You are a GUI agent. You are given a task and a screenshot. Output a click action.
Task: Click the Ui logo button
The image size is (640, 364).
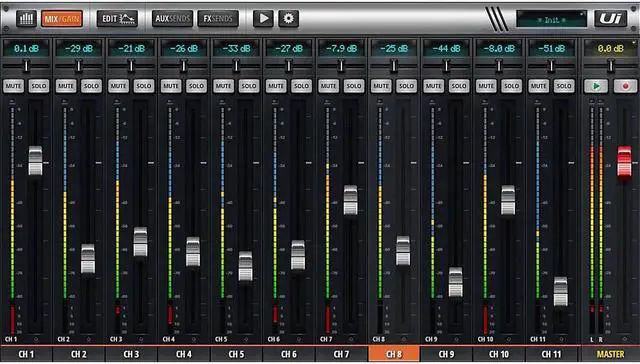click(611, 19)
